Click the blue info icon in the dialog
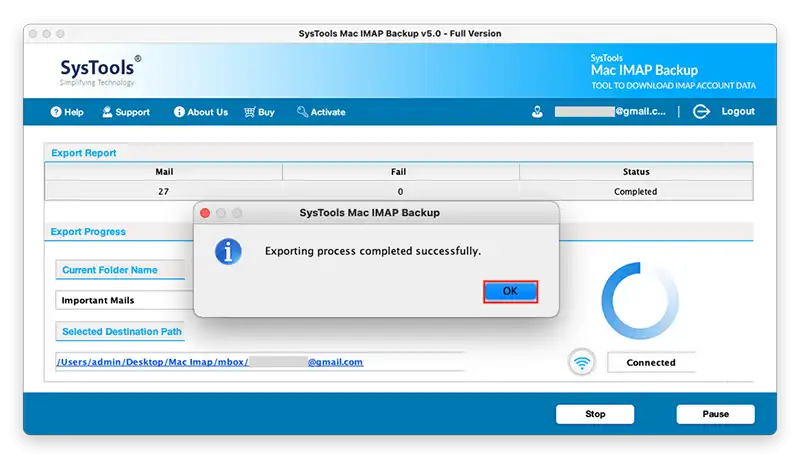Screen dimensions: 800x470 [x=228, y=251]
